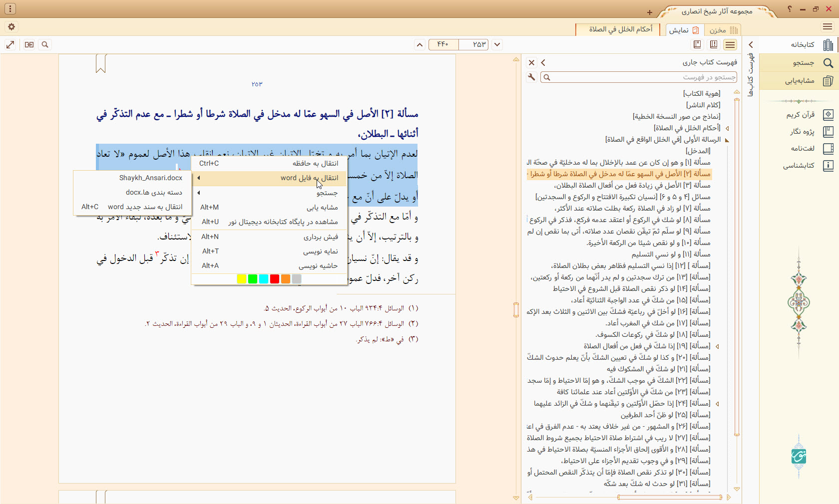Click the dual-page compare icon
Viewport: 839px width, 504px height.
tap(29, 44)
